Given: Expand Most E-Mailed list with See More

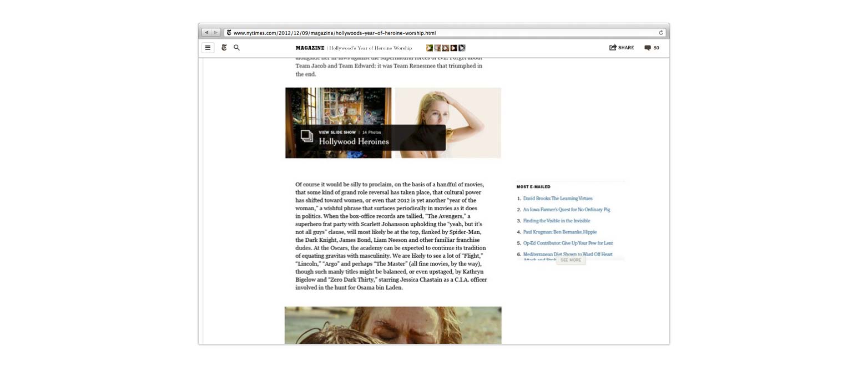Looking at the screenshot, I should (x=571, y=260).
